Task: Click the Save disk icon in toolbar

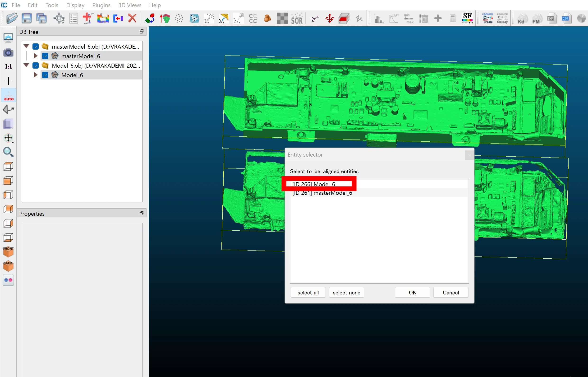Action: click(27, 18)
